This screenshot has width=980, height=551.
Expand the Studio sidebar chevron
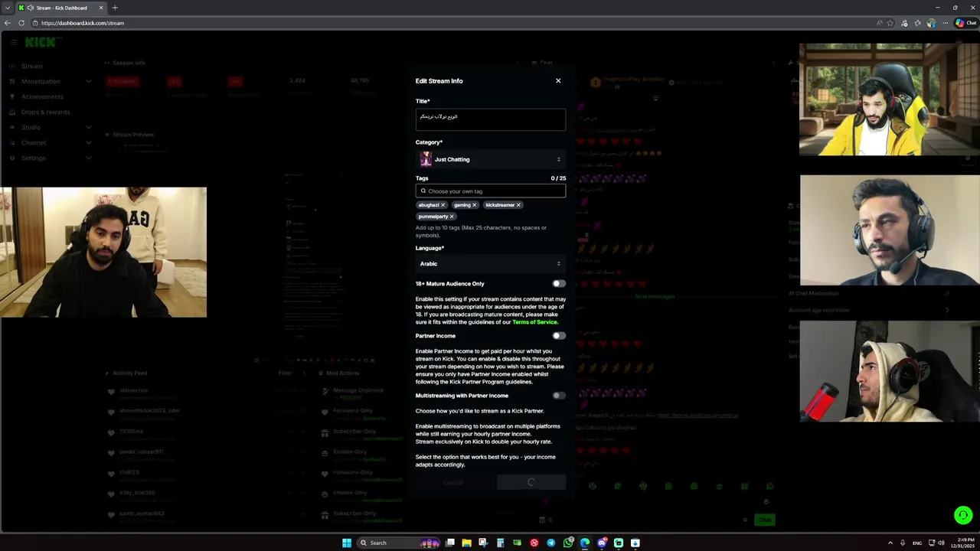click(x=89, y=127)
